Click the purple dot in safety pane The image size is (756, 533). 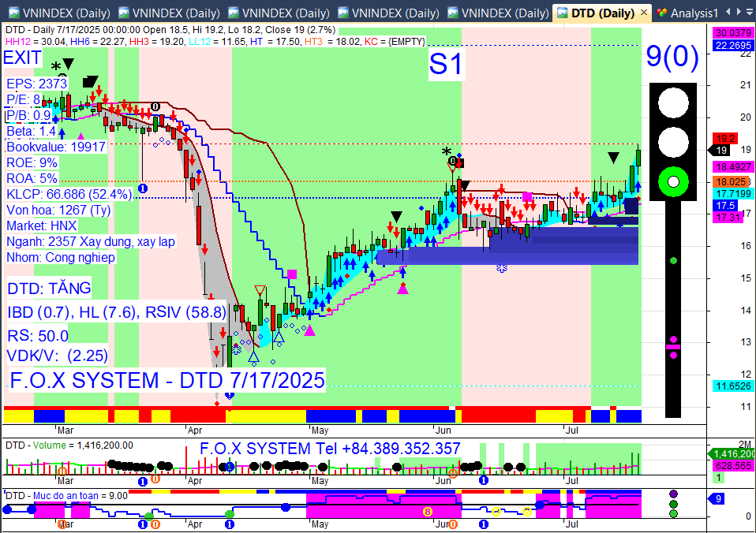(674, 494)
